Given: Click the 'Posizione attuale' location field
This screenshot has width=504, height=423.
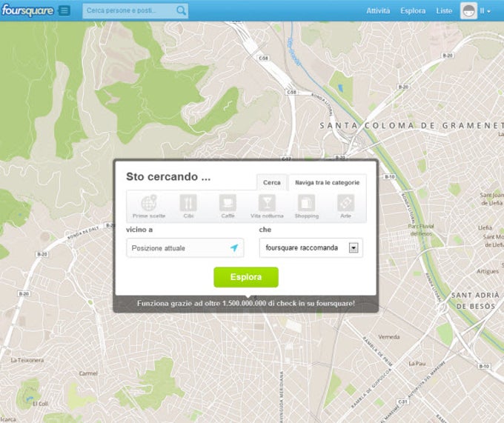Looking at the screenshot, I should click(185, 248).
